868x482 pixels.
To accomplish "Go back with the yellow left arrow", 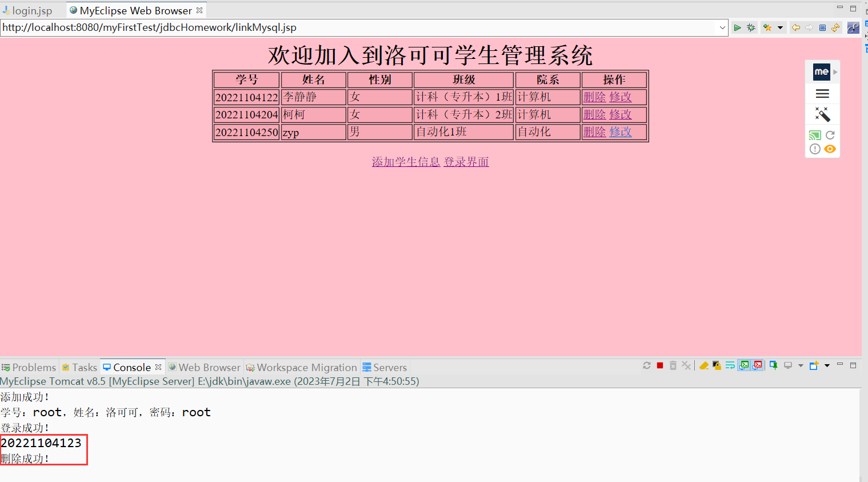I will pyautogui.click(x=795, y=27).
